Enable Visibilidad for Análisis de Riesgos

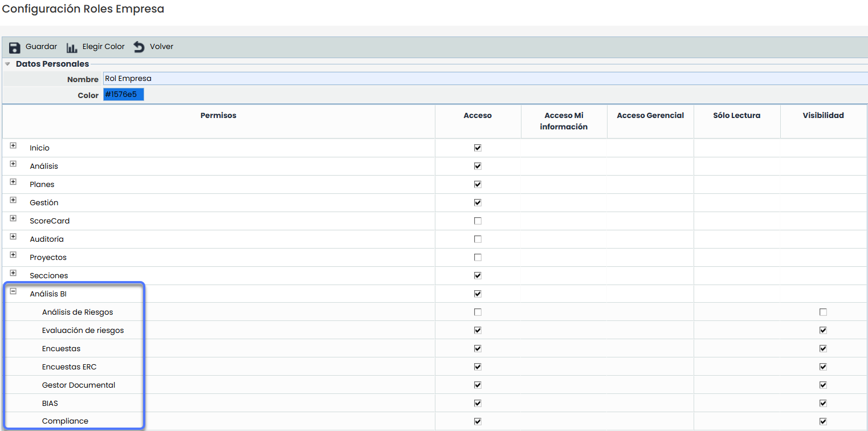click(x=823, y=312)
